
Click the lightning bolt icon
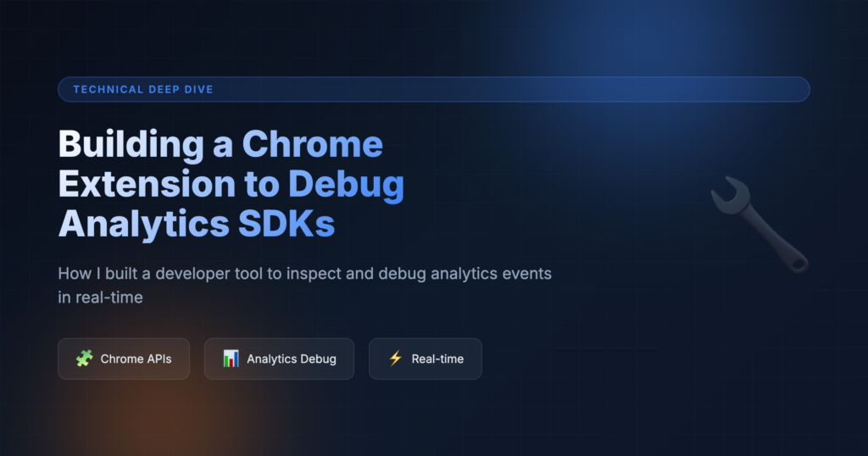[x=395, y=359]
